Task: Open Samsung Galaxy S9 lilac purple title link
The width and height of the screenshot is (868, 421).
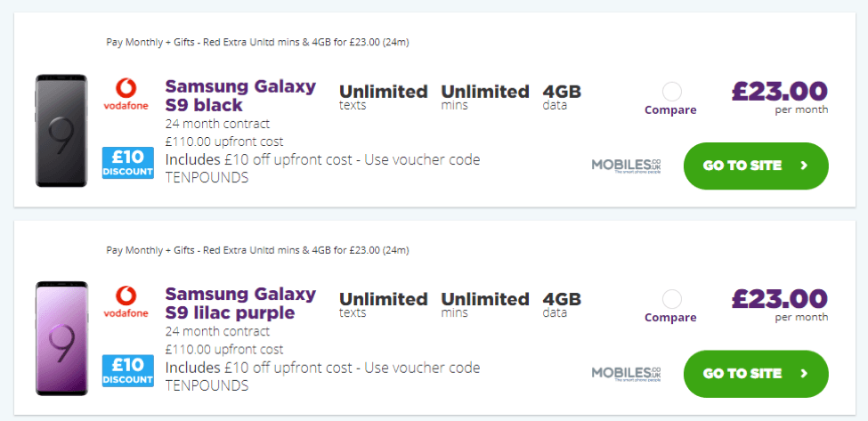Action: (240, 303)
